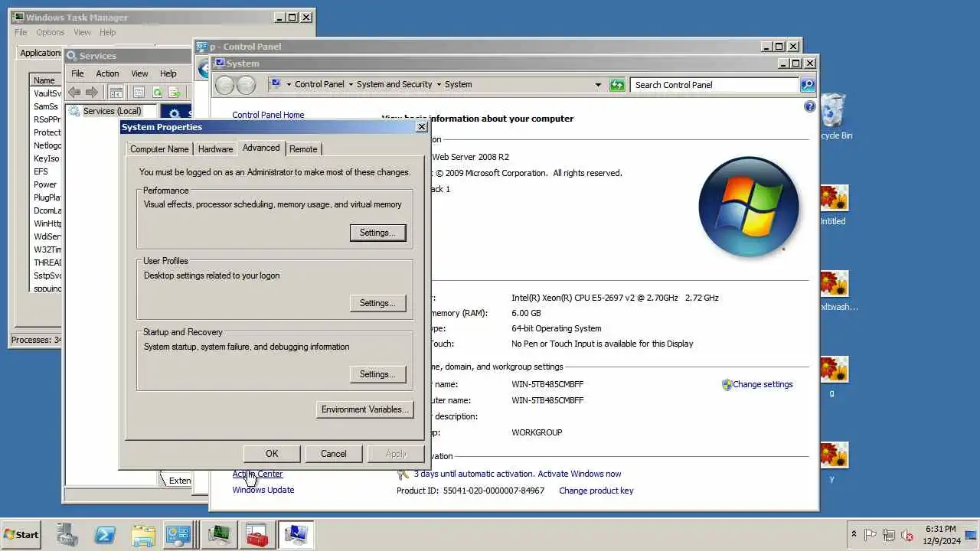Click OK in System Properties
The image size is (980, 551).
pyautogui.click(x=272, y=454)
